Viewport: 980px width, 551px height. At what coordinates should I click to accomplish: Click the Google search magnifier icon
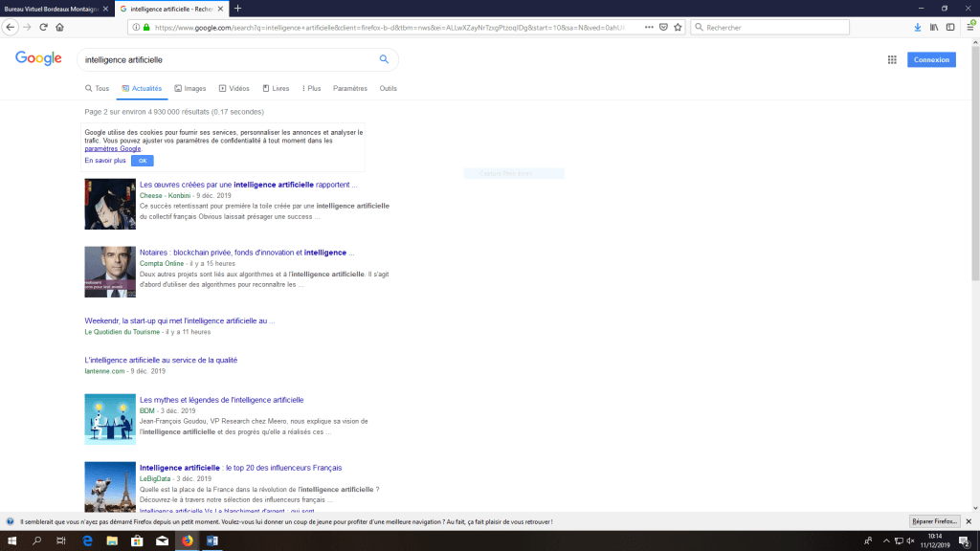click(384, 59)
